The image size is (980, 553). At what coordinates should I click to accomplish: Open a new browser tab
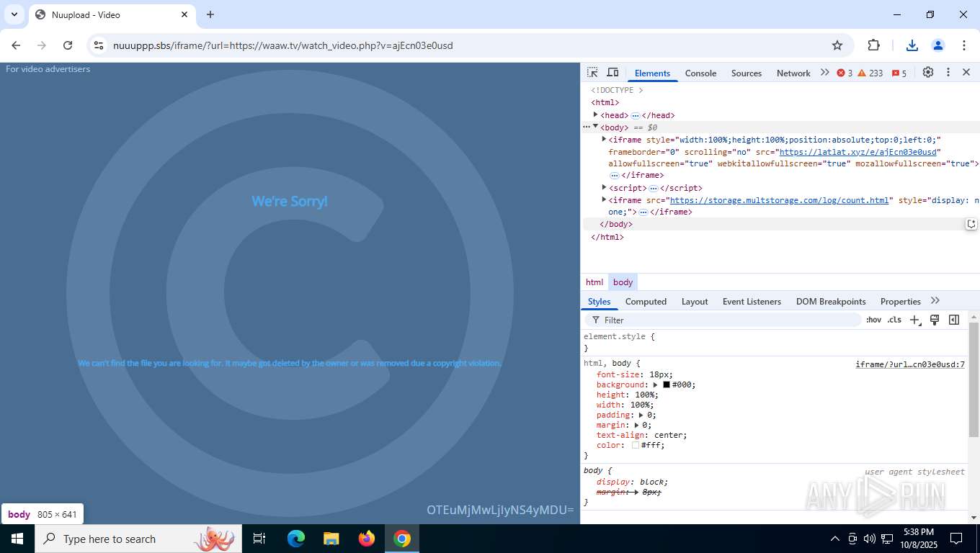tap(210, 14)
